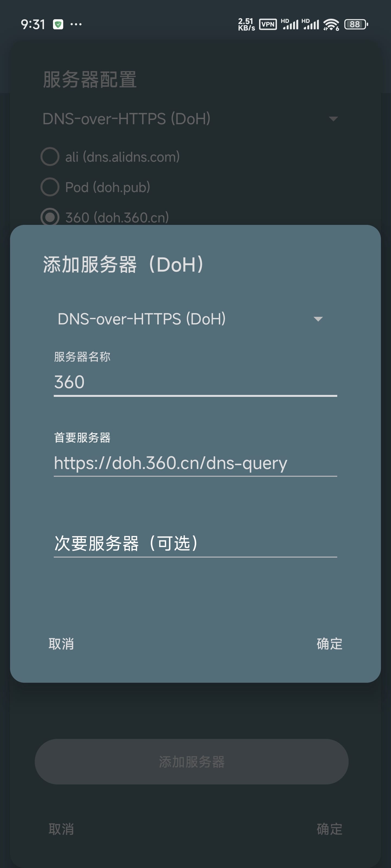The image size is (391, 868).
Task: Tap the VPN indicator icon
Action: coord(268,24)
